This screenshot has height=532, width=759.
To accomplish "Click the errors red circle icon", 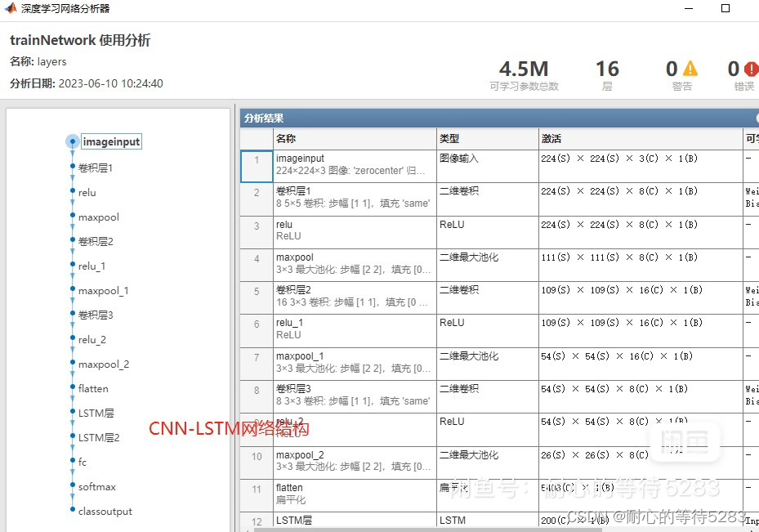I will click(x=752, y=69).
